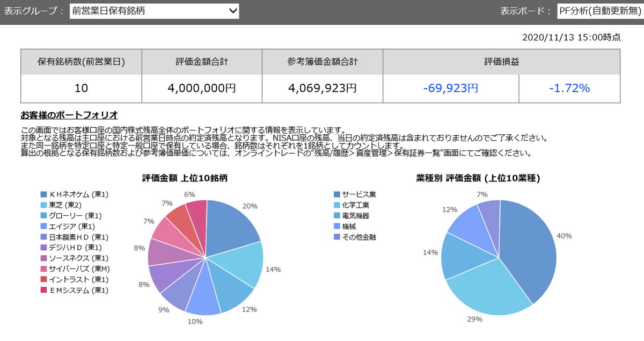The height and width of the screenshot is (341, 644).
Task: Click the 東芝 (東2) legend color swatch
Action: click(x=44, y=205)
